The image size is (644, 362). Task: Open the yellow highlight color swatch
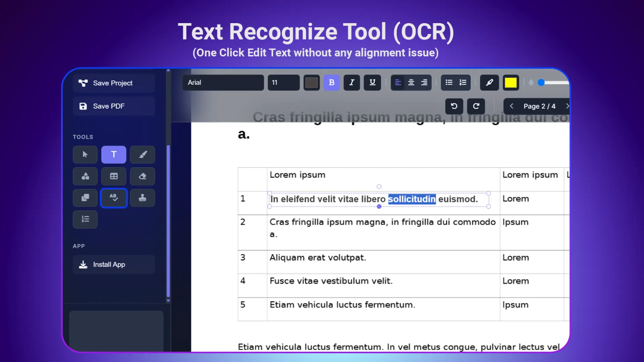tap(511, 82)
